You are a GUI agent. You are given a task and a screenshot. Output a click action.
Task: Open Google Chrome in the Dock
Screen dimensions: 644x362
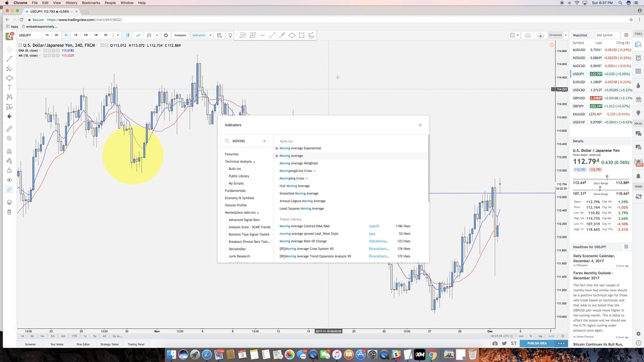coord(433,354)
